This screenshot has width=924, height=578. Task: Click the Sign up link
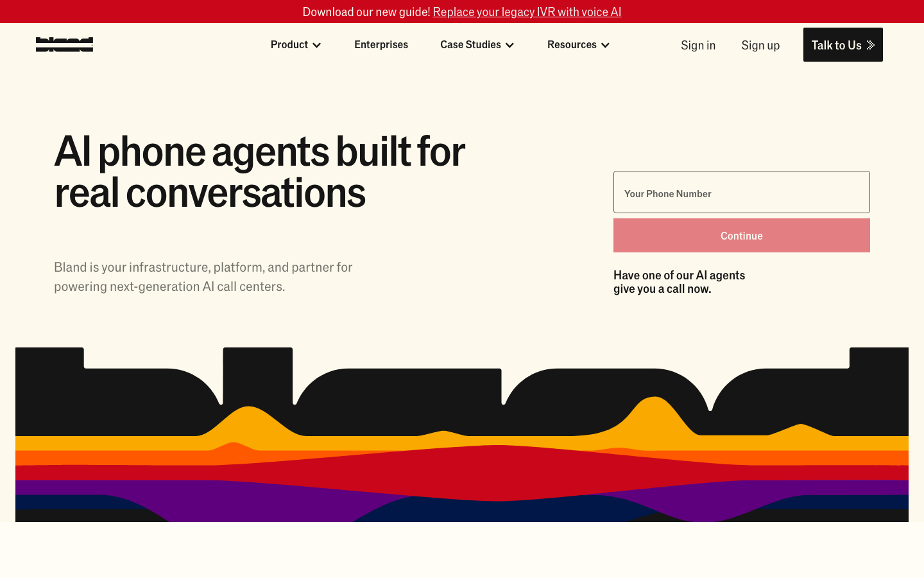click(760, 45)
